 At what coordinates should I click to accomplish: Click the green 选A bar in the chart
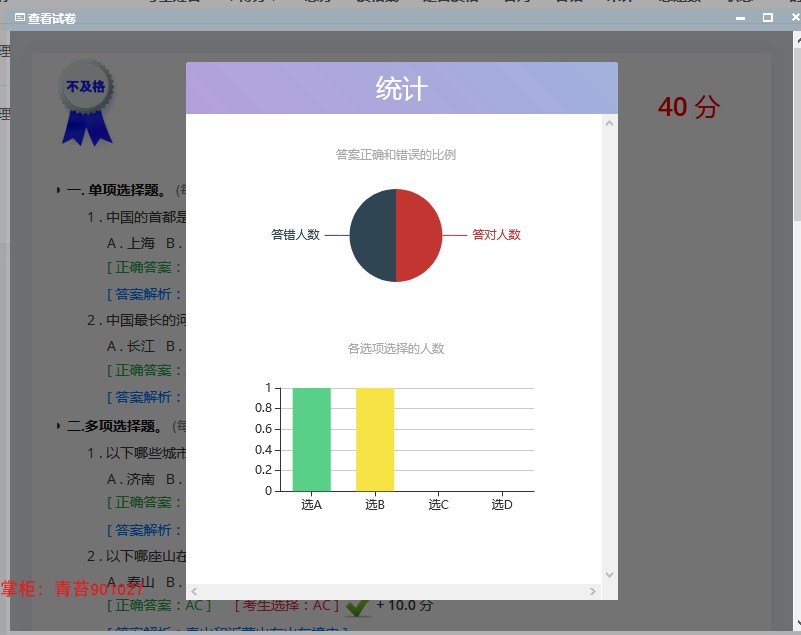(310, 440)
